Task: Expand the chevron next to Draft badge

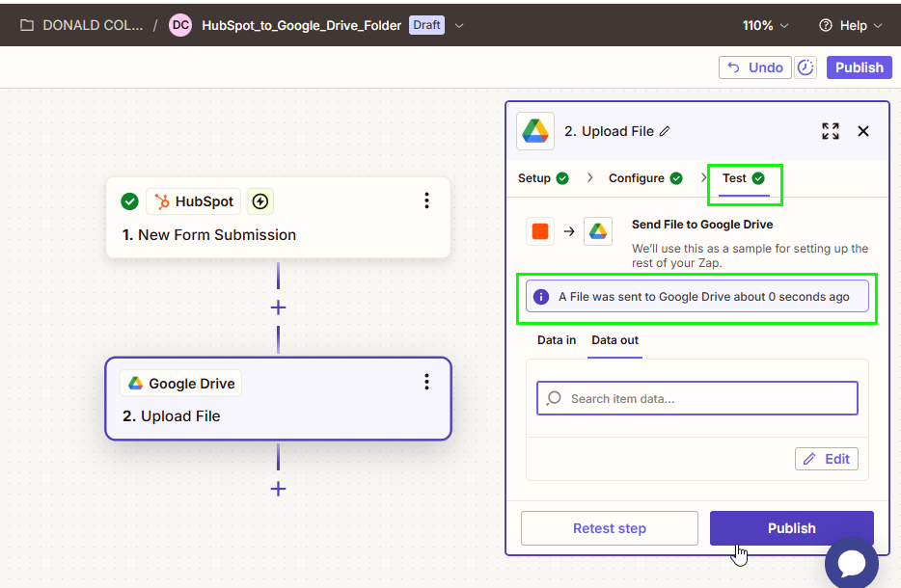Action: tap(459, 25)
